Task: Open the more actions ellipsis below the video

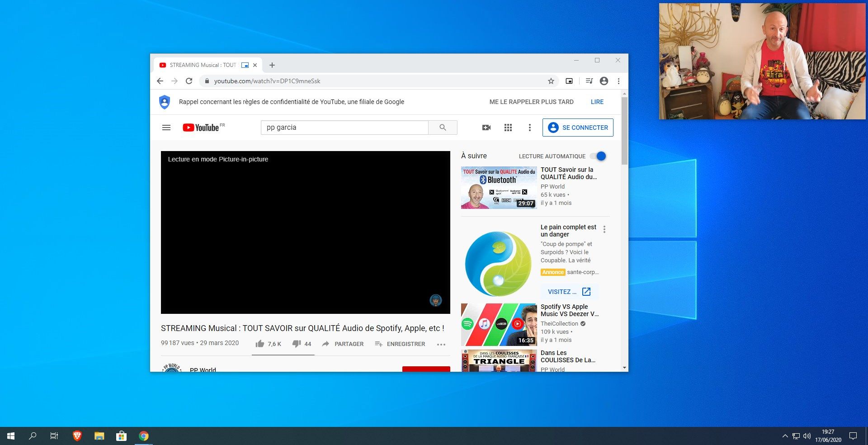Action: 441,344
